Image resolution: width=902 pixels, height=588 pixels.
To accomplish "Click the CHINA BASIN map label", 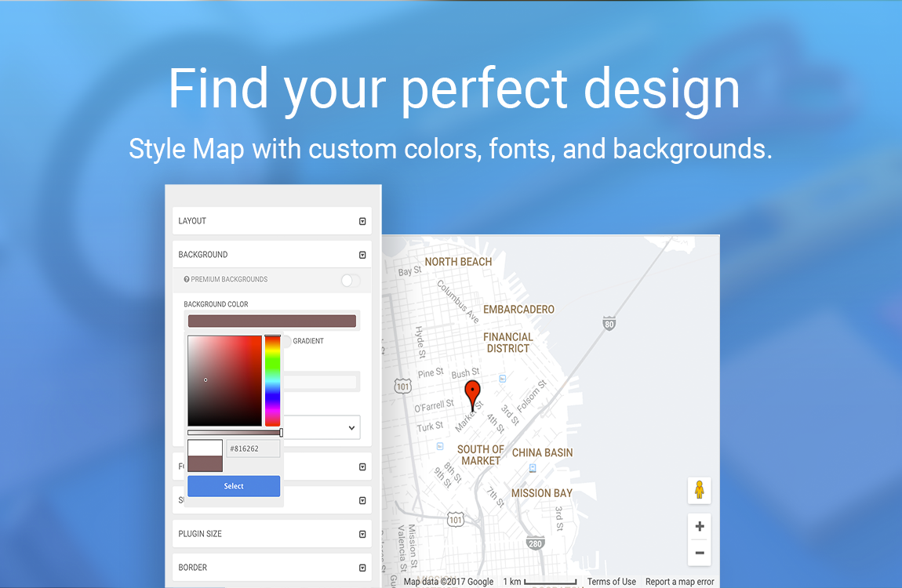I will [x=543, y=453].
